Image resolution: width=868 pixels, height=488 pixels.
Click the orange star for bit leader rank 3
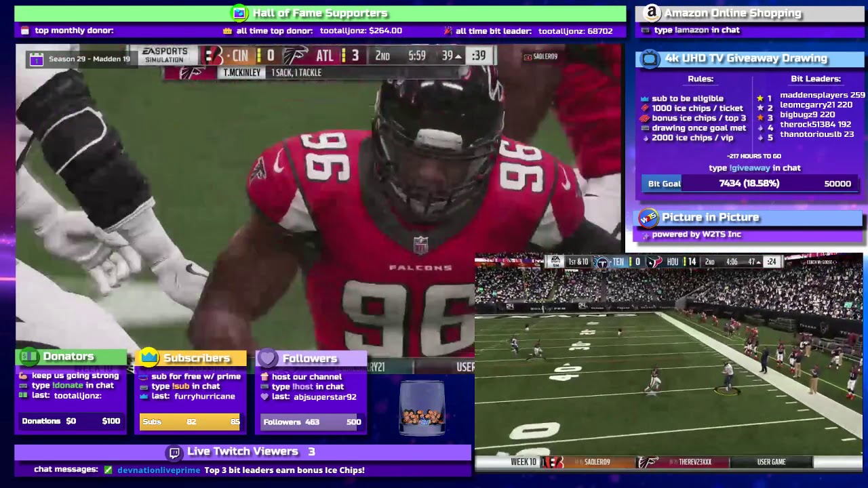click(760, 118)
